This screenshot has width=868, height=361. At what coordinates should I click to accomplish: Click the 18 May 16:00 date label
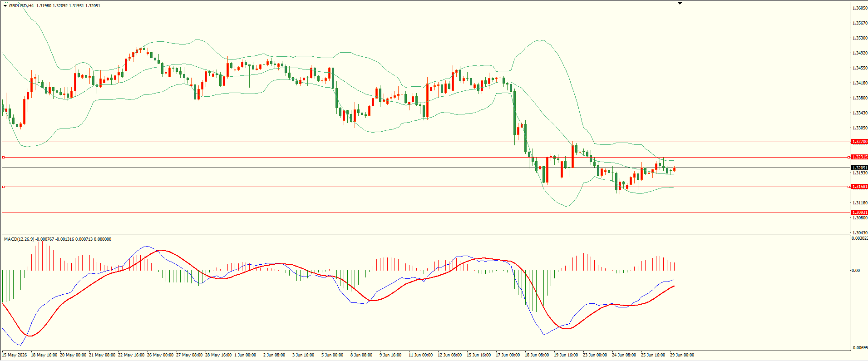pos(44,355)
